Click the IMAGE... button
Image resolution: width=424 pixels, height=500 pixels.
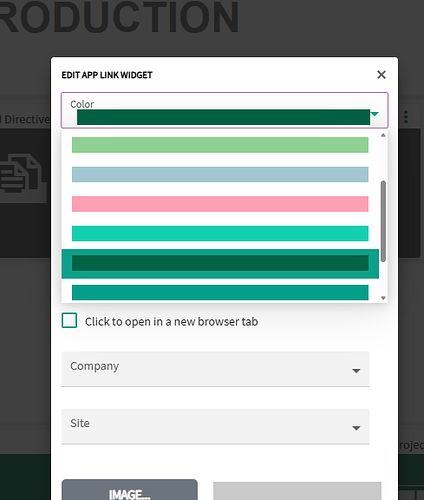pos(130,490)
